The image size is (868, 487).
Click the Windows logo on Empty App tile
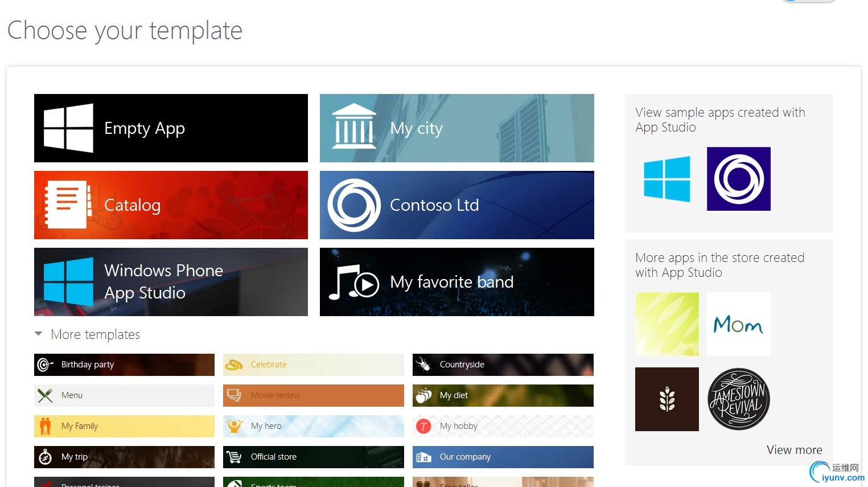(x=68, y=128)
